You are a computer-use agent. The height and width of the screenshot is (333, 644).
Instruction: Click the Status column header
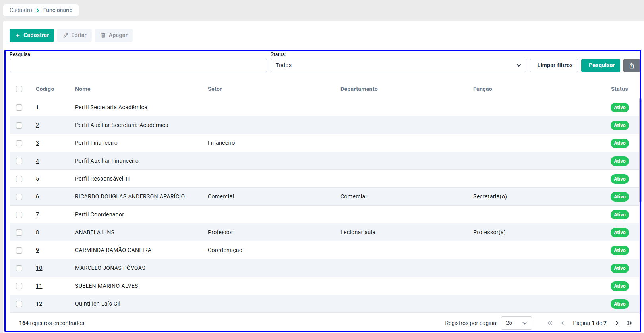pyautogui.click(x=619, y=89)
